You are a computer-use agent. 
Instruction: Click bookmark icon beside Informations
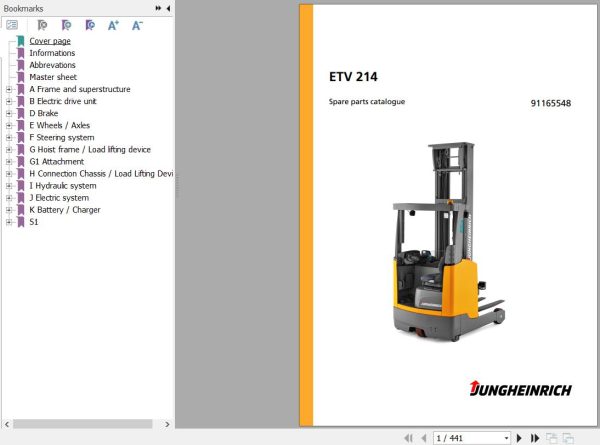21,53
